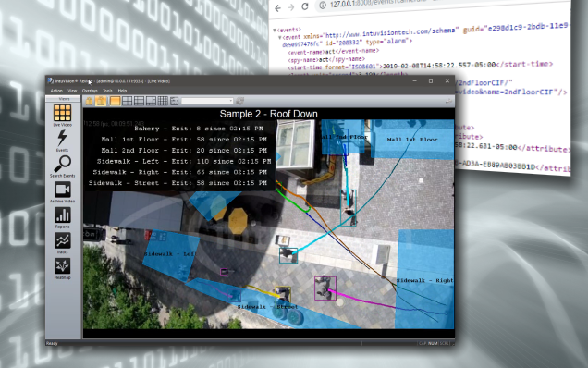Click the Views panel header
This screenshot has width=588, height=368.
click(63, 99)
